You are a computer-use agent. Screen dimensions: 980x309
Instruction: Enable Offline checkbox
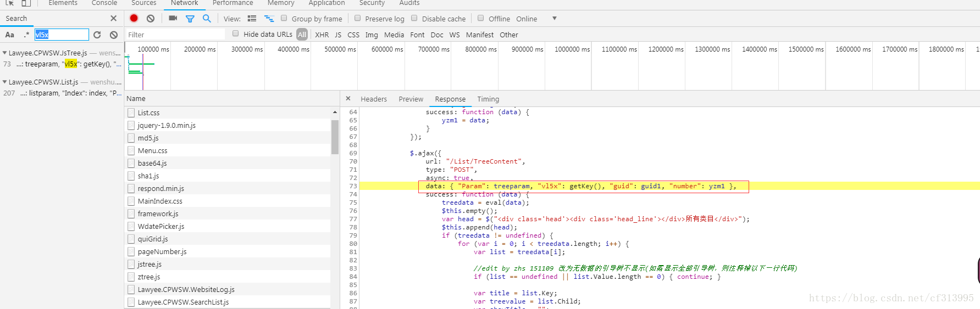[x=481, y=18]
